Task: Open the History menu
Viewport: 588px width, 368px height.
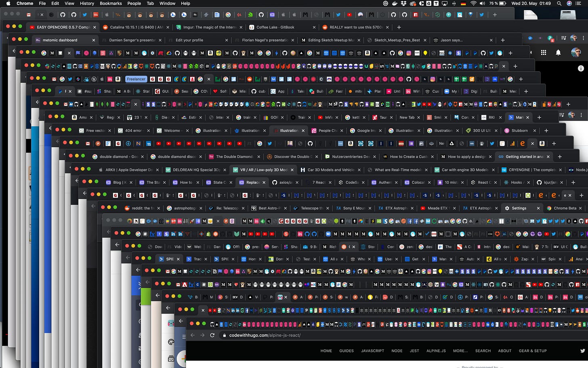Action: pos(87,3)
